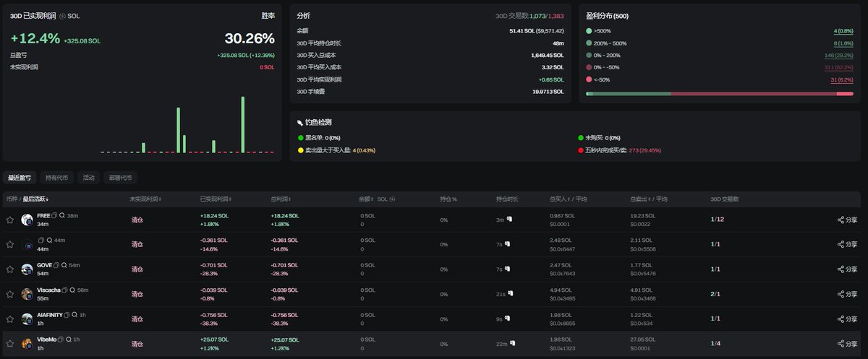Click the fishing icon beside 钓鱼检测
The image size is (868, 359).
click(x=300, y=123)
